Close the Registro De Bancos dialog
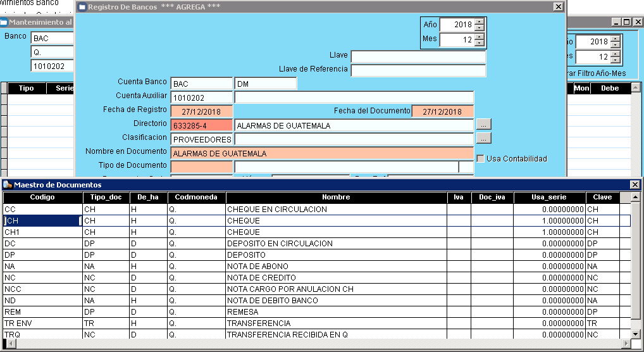The image size is (644, 352). (x=557, y=7)
